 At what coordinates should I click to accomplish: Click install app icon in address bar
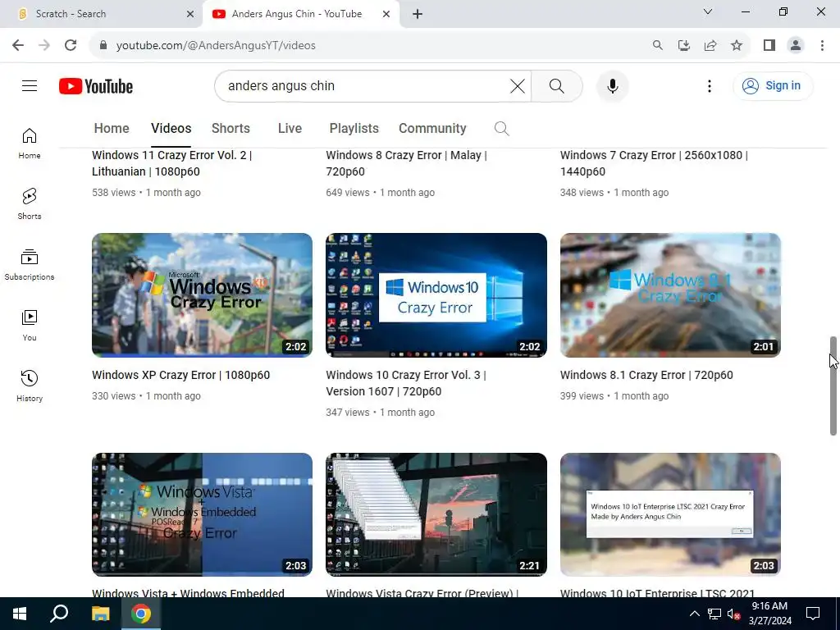[683, 45]
